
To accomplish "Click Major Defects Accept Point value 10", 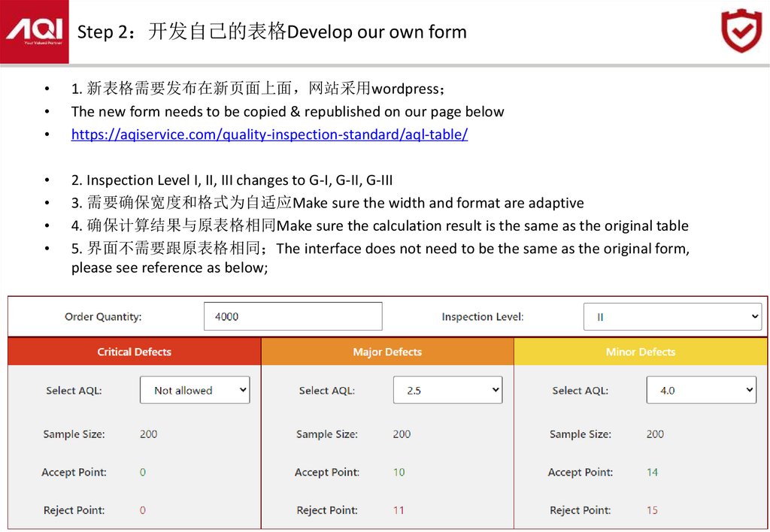I will [399, 473].
